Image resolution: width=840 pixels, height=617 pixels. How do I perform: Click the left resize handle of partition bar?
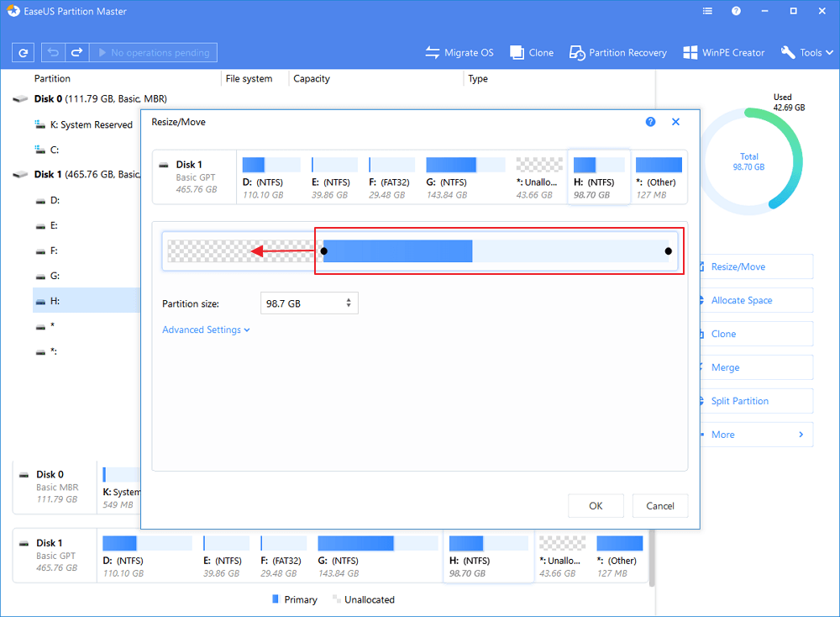click(325, 250)
